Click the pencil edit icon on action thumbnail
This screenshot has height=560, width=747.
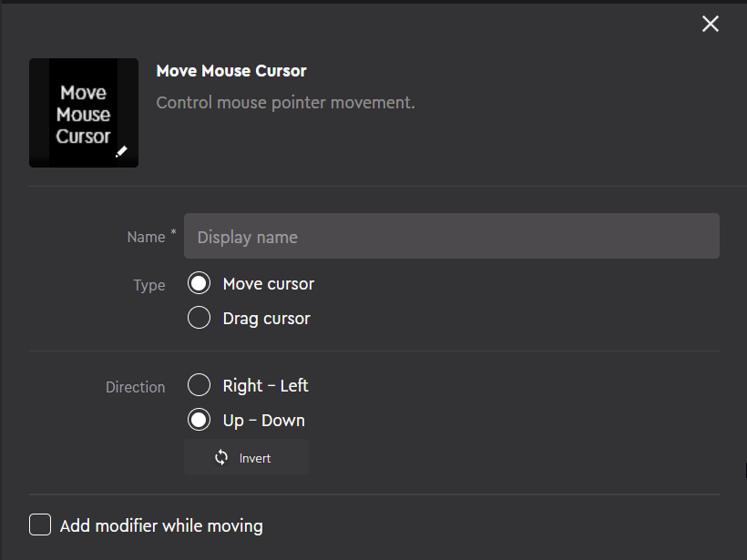click(122, 154)
